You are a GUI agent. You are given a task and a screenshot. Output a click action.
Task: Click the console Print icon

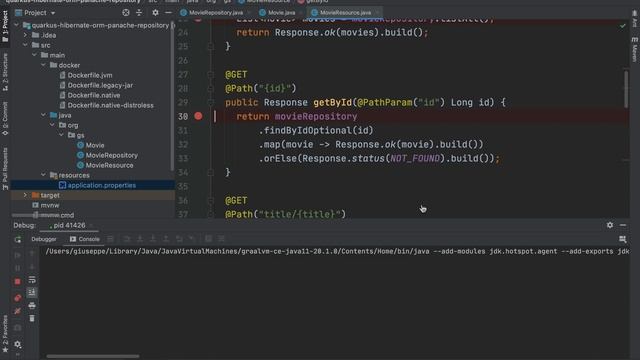[32, 305]
